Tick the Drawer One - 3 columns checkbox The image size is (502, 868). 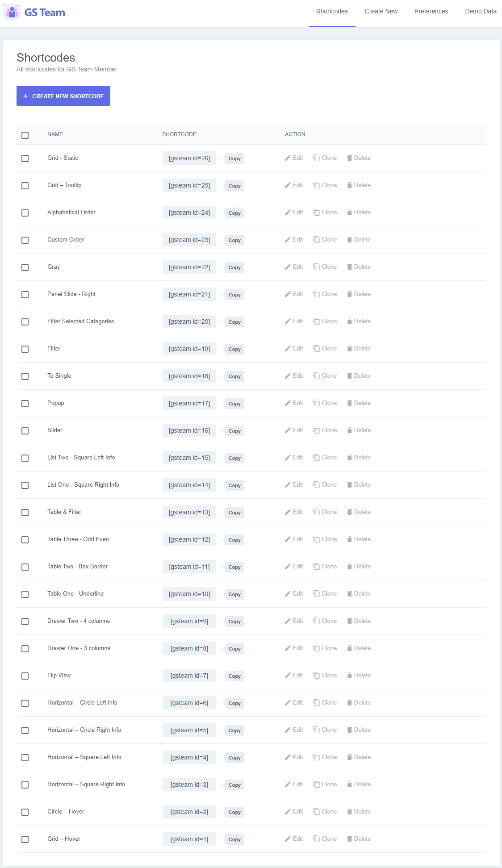[x=25, y=649]
